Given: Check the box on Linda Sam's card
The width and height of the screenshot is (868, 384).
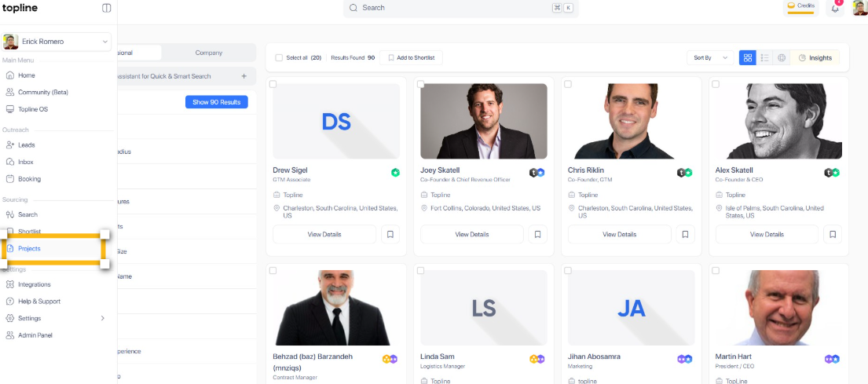Looking at the screenshot, I should point(421,271).
